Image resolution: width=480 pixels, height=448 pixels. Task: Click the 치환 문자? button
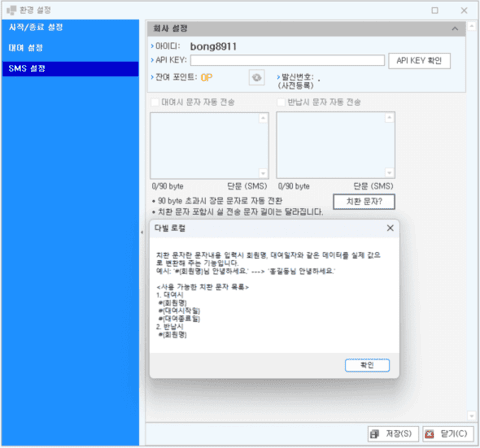click(x=364, y=202)
